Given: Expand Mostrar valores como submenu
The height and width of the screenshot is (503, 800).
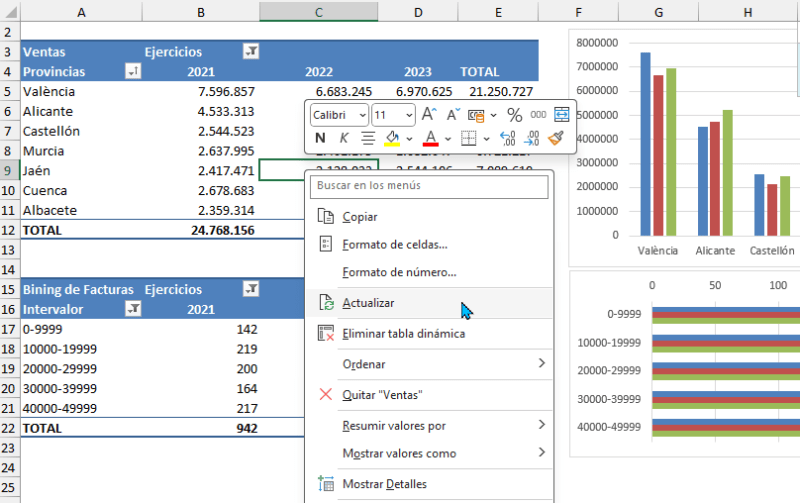Looking at the screenshot, I should click(429, 453).
